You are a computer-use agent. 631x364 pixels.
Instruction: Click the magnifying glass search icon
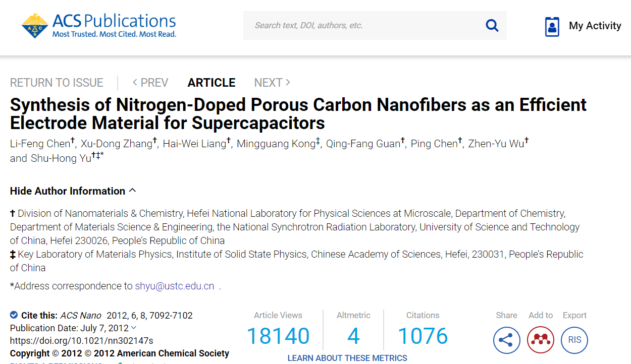click(492, 25)
